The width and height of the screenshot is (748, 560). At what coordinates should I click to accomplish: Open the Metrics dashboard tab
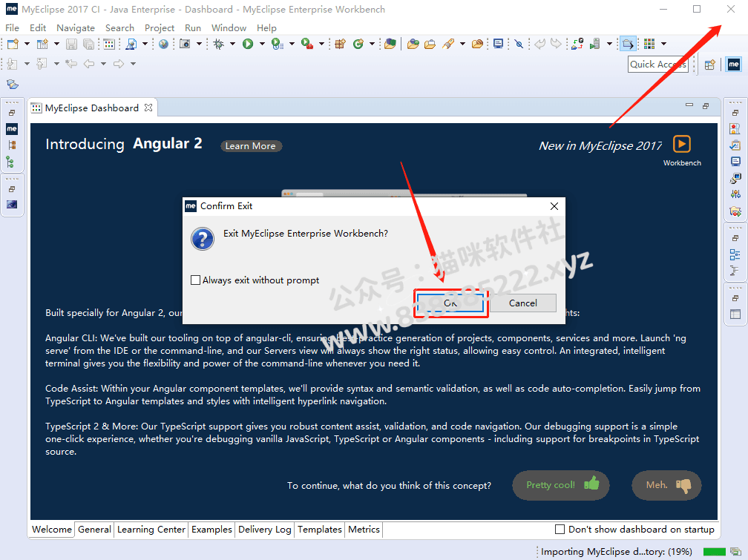point(364,530)
